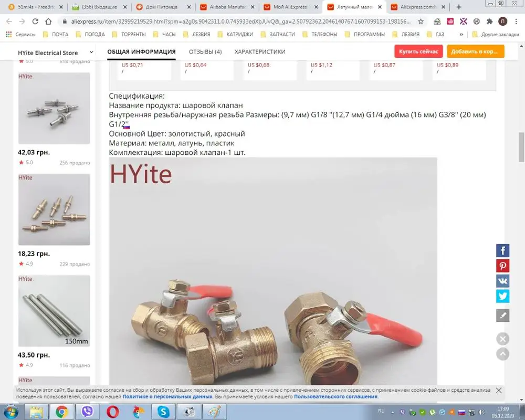The height and width of the screenshot is (420, 525).
Task: Open the purple X extension icon
Action: [x=464, y=22]
